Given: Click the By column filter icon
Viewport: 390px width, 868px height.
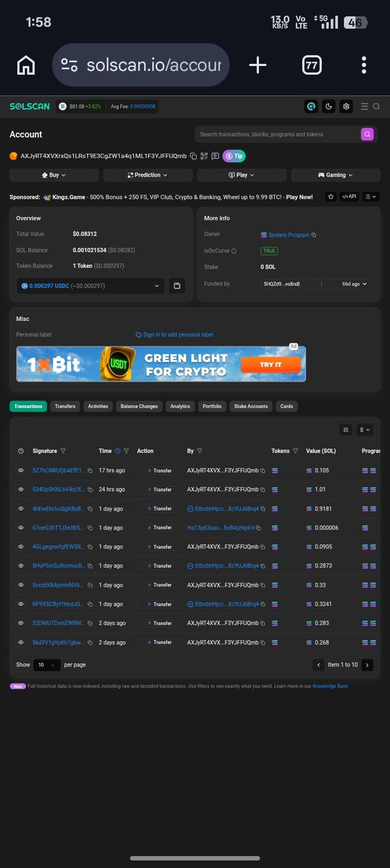Looking at the screenshot, I should click(200, 451).
